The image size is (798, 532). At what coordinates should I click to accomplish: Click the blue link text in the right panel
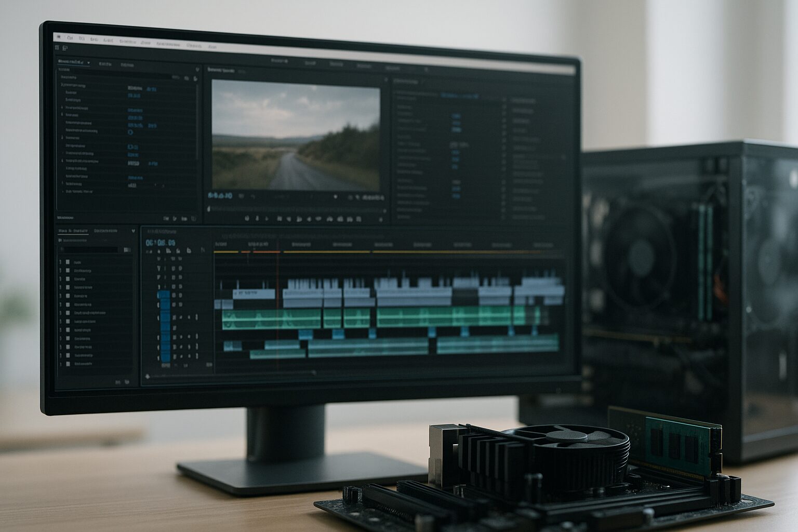tap(459, 96)
